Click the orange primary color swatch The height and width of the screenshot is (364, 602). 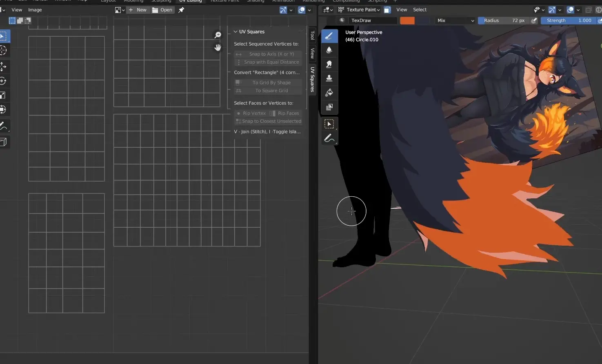tap(407, 20)
